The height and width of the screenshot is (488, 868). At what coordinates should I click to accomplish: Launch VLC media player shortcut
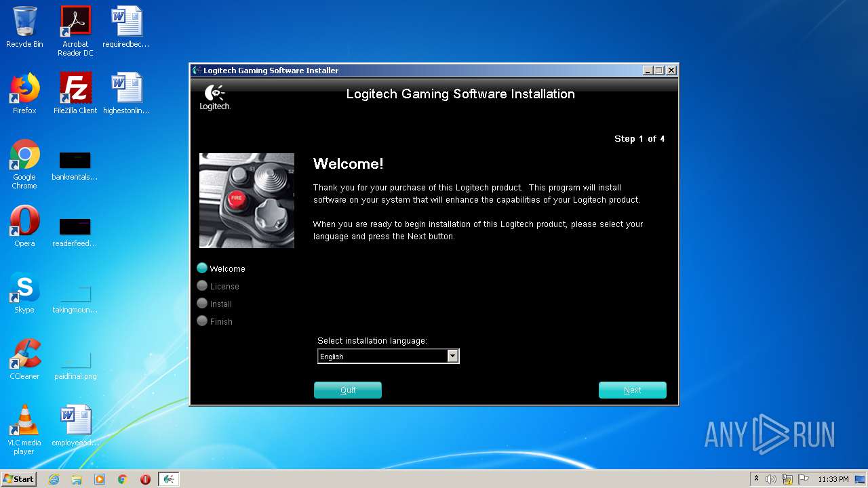24,430
